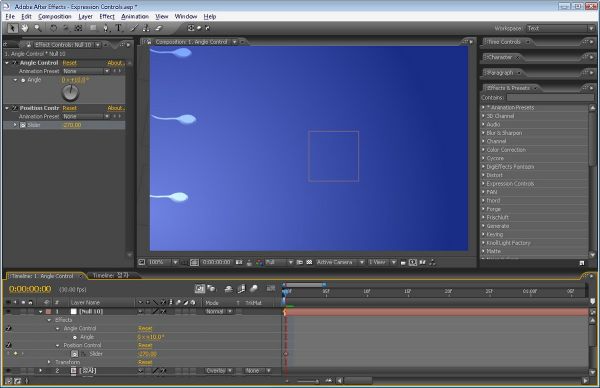Click the Contains search field in Effects & Presets
600x388 pixels.
(550, 98)
